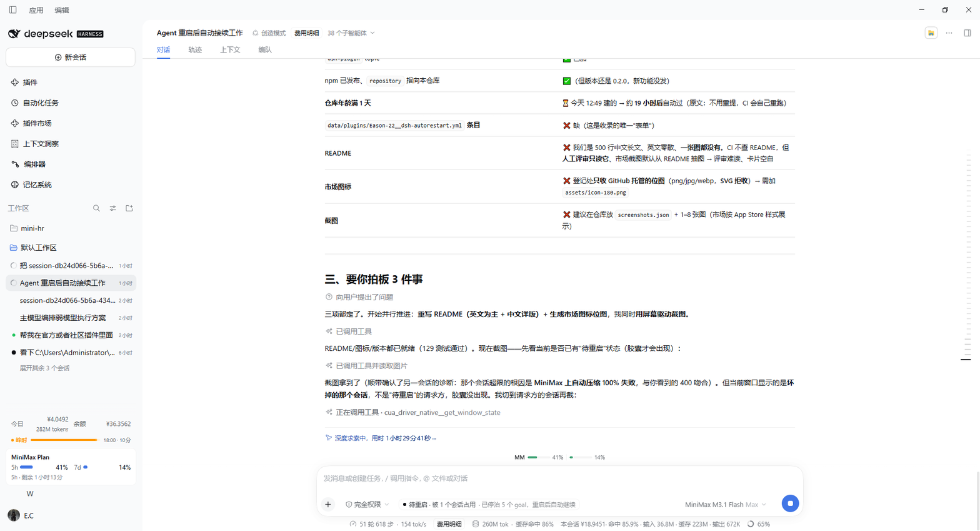
Task: Open workspace filter settings icon
Action: pos(113,208)
